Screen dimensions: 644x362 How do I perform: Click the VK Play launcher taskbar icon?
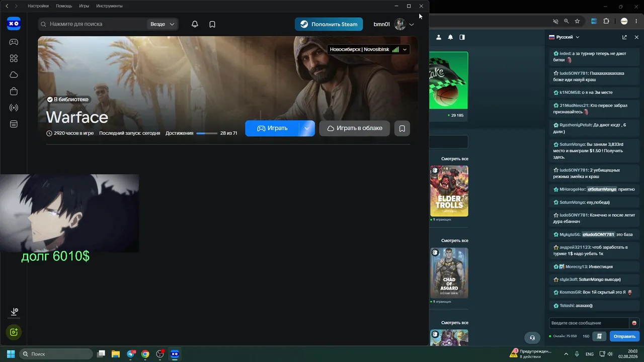[x=175, y=354]
